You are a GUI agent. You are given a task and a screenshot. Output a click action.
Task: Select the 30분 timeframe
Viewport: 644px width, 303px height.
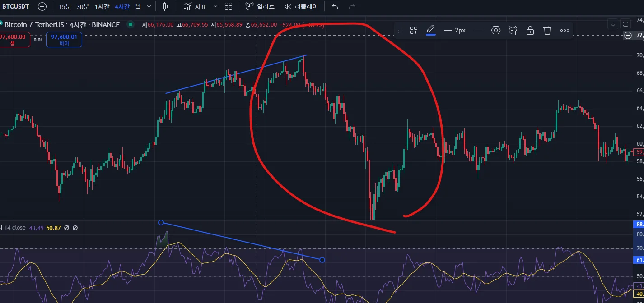click(83, 6)
